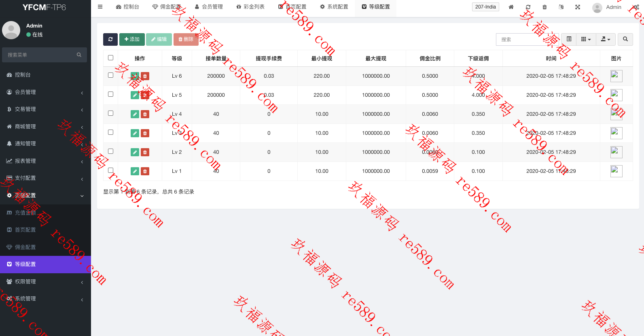This screenshot has height=336, width=644.
Task: Click the Admin avatar in sidebar
Action: click(x=11, y=30)
